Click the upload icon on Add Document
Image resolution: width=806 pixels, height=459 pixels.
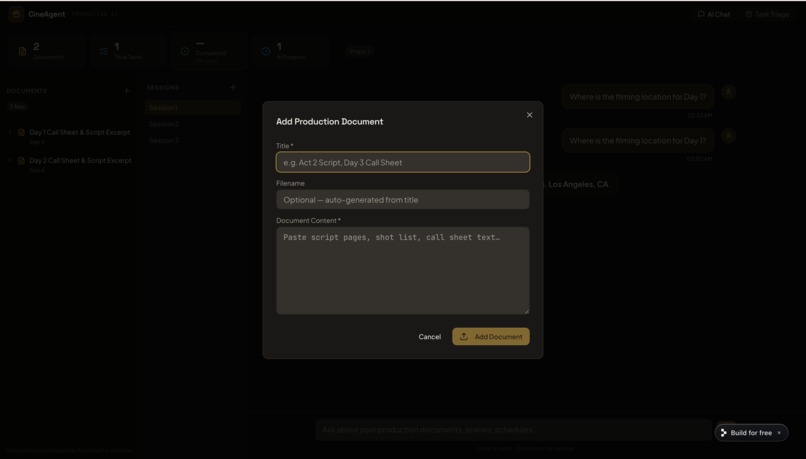(464, 337)
